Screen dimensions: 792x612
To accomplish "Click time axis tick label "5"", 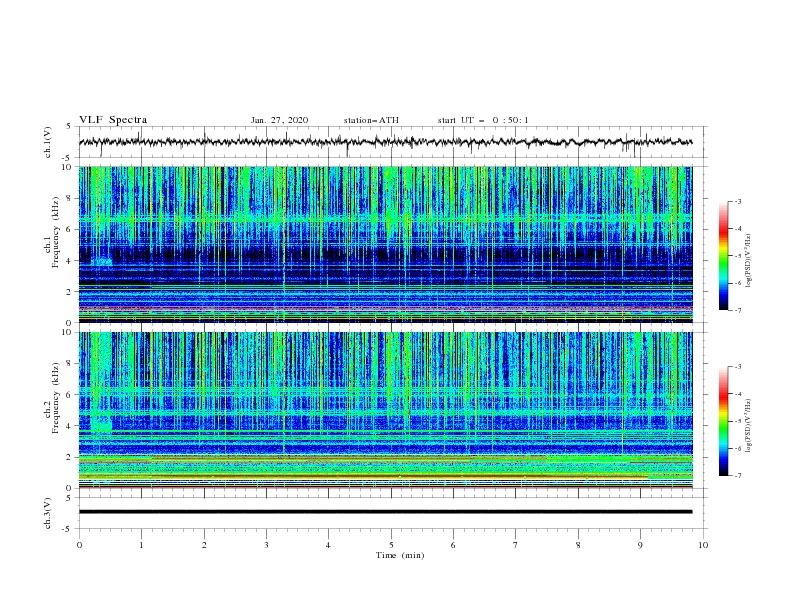I will (391, 545).
